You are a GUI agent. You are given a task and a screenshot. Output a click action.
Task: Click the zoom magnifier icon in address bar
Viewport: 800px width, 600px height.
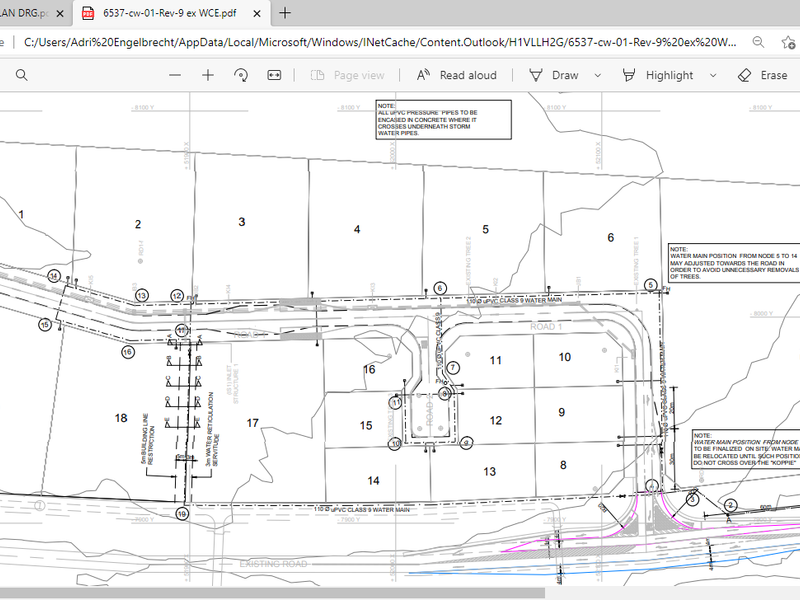point(760,42)
